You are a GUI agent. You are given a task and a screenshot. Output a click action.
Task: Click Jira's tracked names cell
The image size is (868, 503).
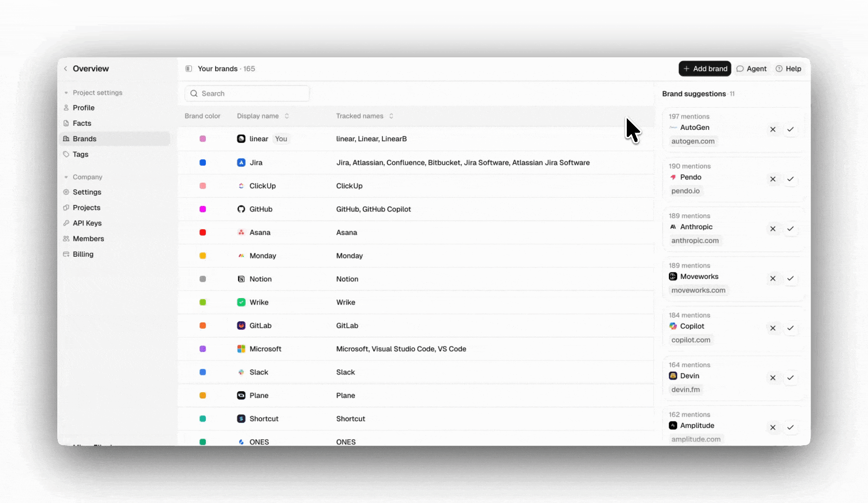pyautogui.click(x=463, y=163)
